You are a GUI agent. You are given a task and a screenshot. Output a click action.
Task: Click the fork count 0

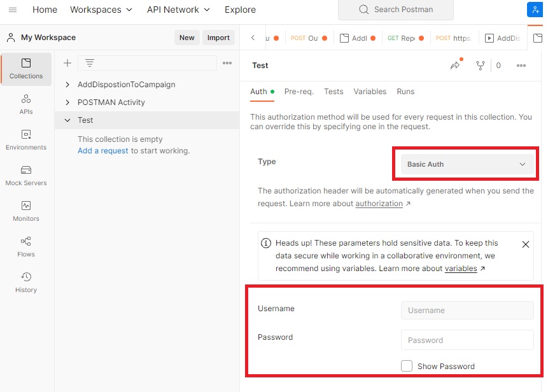click(498, 66)
